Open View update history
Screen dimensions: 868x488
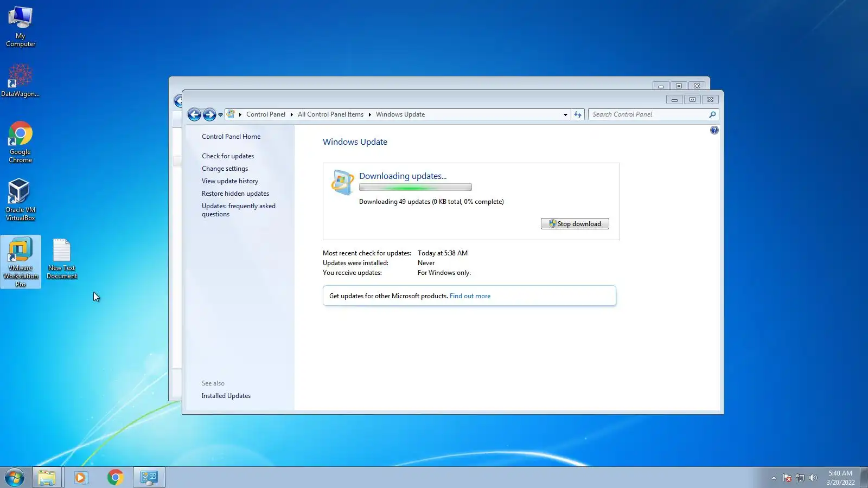(x=230, y=181)
